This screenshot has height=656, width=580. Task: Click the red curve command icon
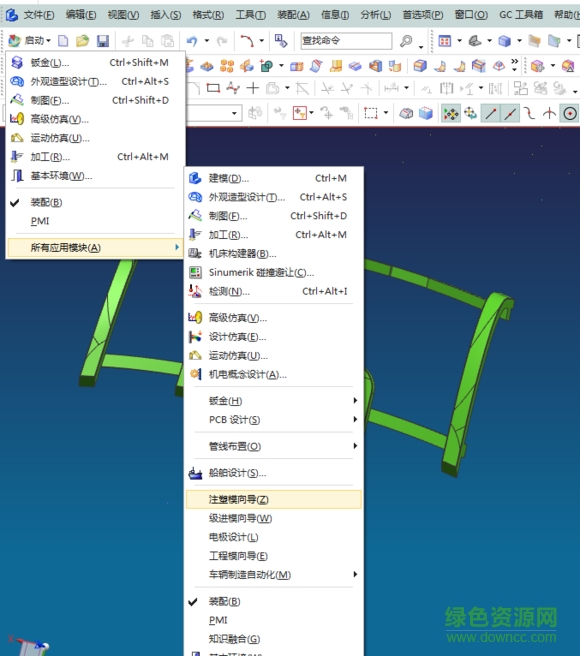pos(247,41)
